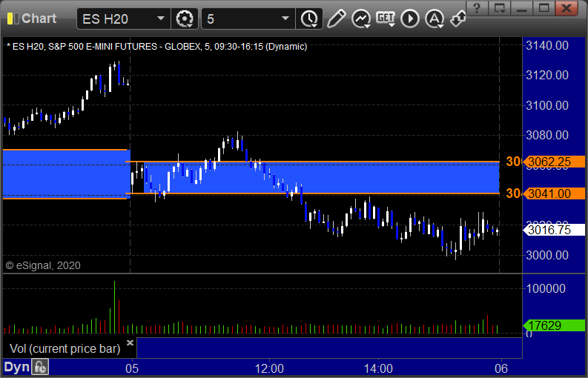Click the 06 date label on time axis
The height and width of the screenshot is (378, 588).
click(501, 368)
